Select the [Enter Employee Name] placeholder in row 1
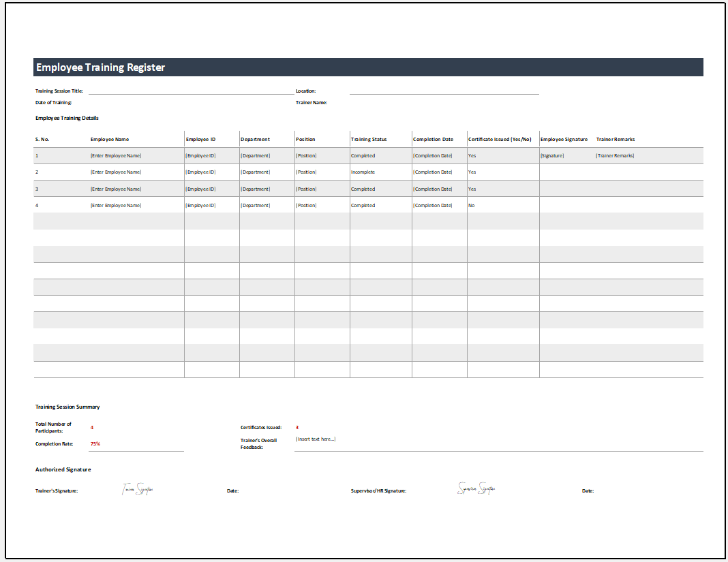 tap(117, 155)
